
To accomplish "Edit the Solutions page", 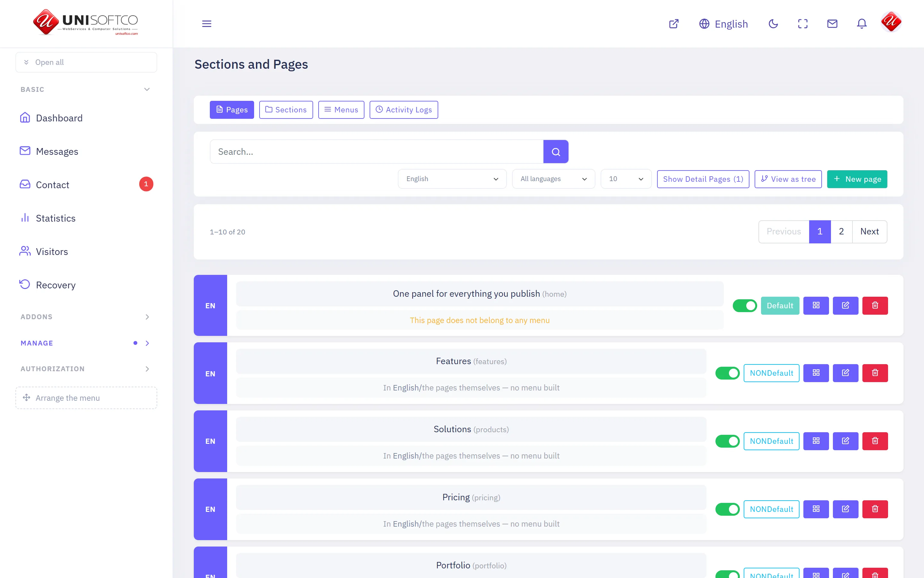I will (845, 441).
